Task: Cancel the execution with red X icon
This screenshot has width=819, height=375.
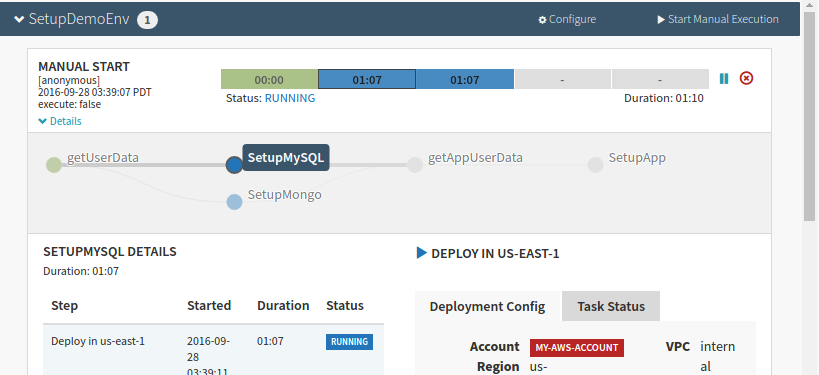Action: [746, 78]
